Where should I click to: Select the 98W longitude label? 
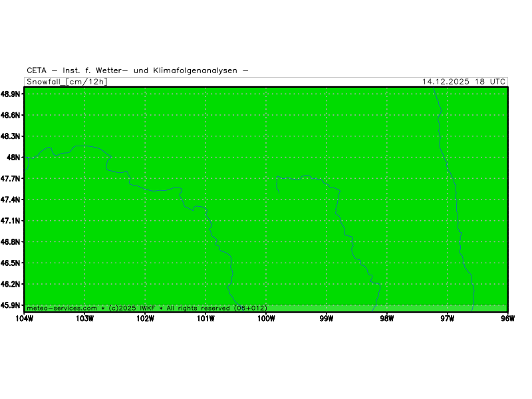click(x=386, y=318)
